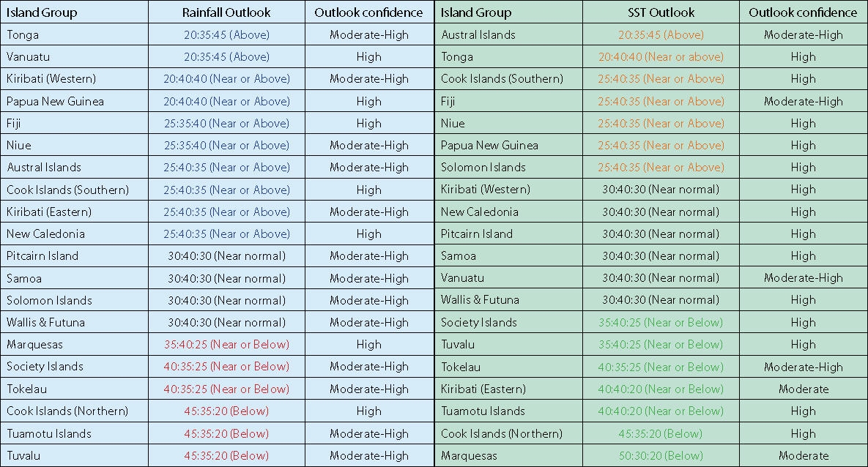This screenshot has width=868, height=467.
Task: Select Wallis & Futuna in the SST table
Action: tap(480, 299)
